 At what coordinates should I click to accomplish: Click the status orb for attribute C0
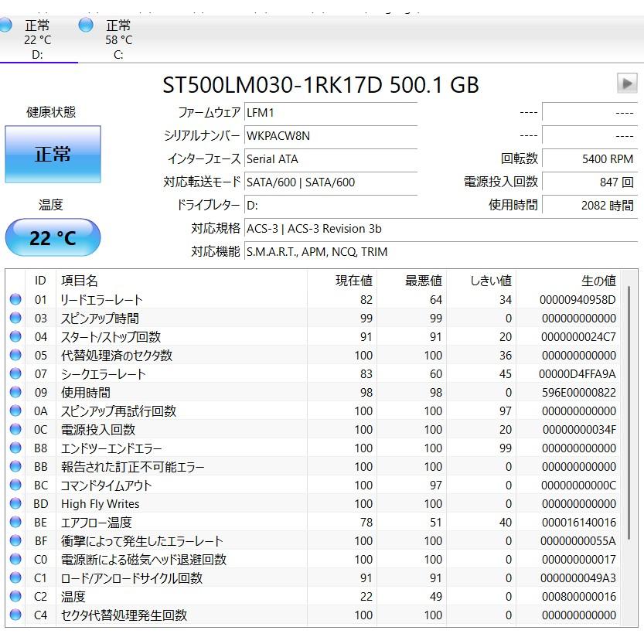[x=15, y=559]
